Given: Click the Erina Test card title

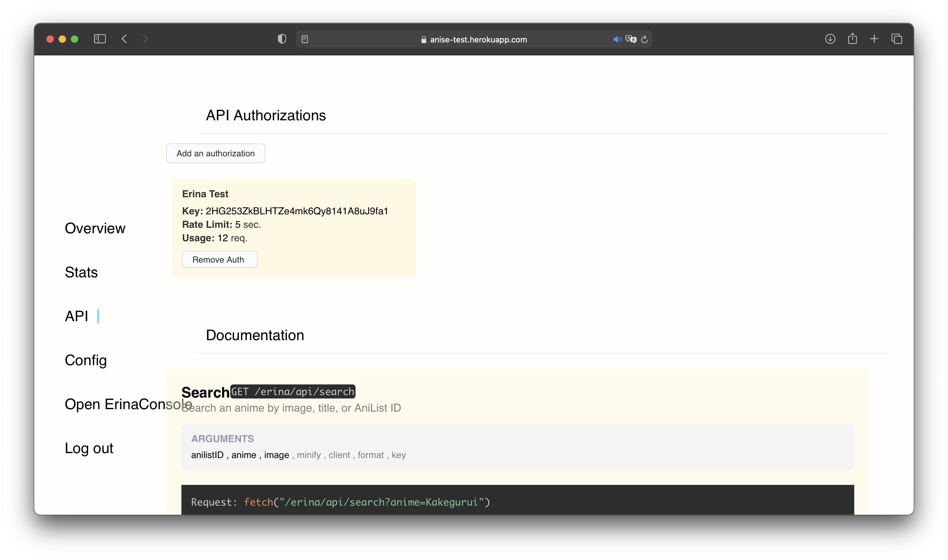Looking at the screenshot, I should pyautogui.click(x=205, y=194).
